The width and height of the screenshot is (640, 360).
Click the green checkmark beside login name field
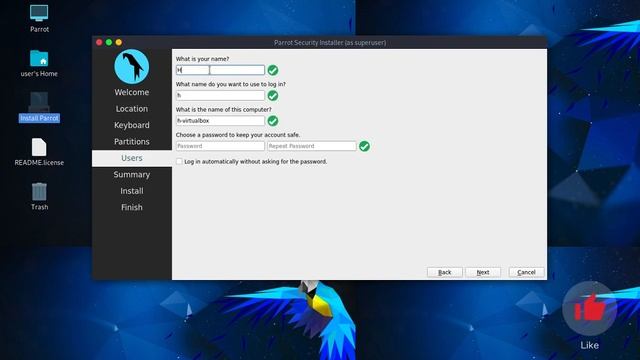[x=273, y=96]
